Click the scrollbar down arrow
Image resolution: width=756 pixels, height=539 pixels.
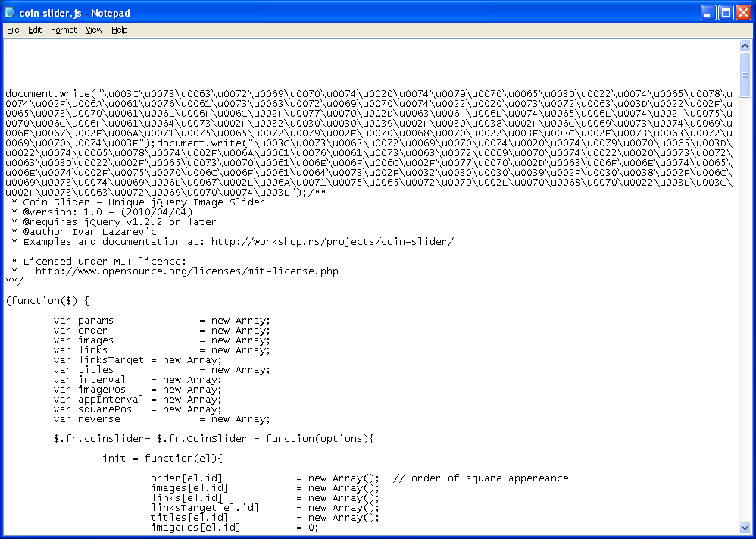click(745, 528)
